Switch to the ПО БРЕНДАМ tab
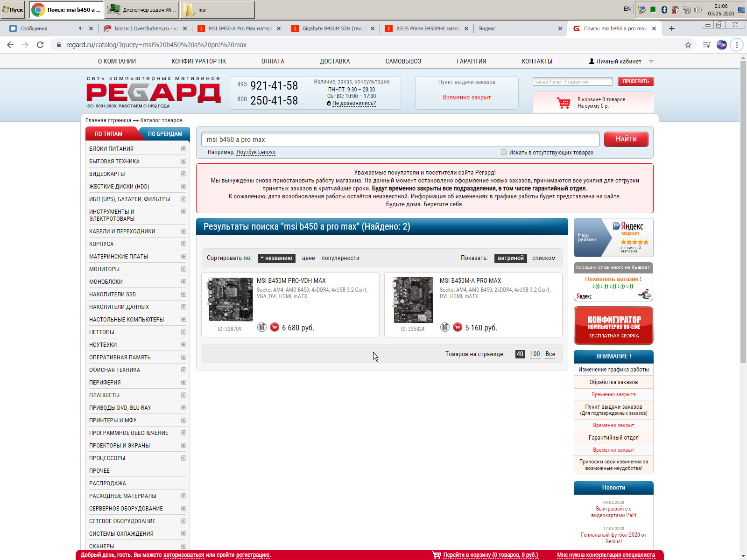 tap(165, 134)
